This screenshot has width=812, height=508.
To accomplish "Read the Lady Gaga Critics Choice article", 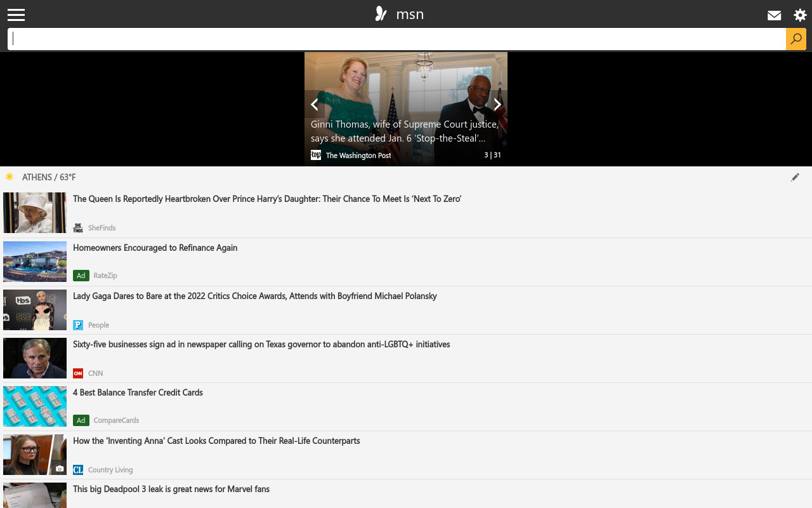I will (x=255, y=296).
